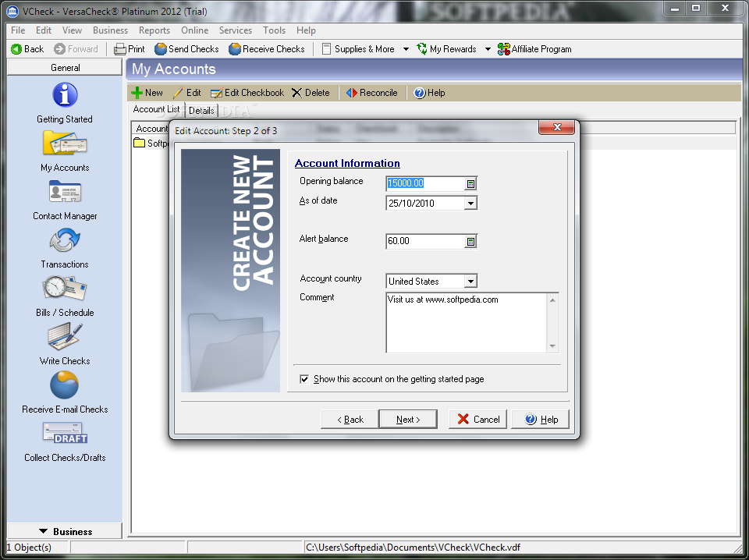Open the Tools menu
The image size is (749, 560).
click(x=274, y=30)
